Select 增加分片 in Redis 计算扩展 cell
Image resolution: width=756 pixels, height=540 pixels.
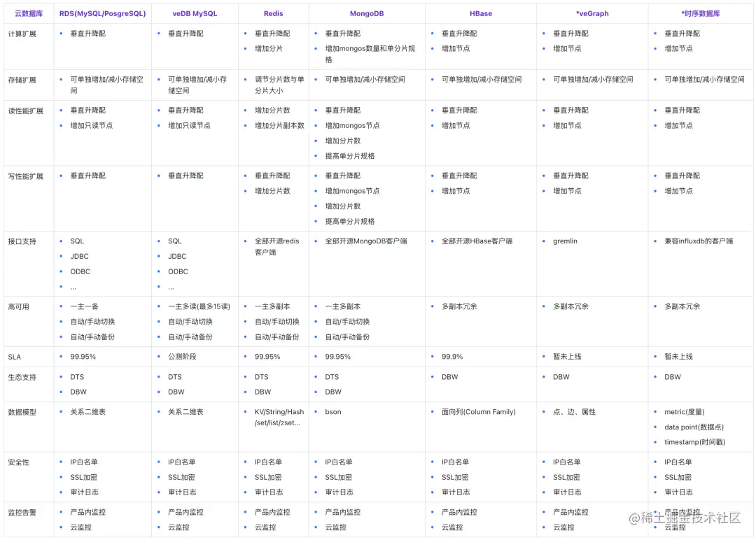269,49
